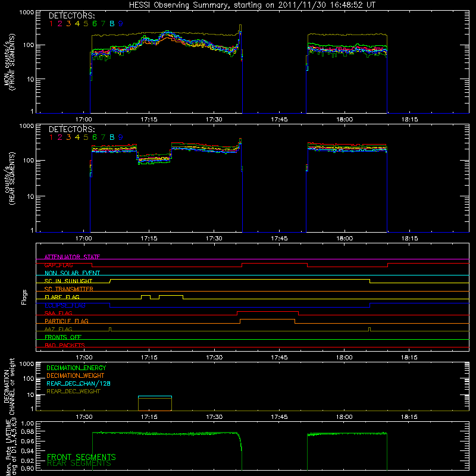This screenshot has height=476, width=476.
Task: Click magenta detector 2 label in front segments legend
Action: 60,24
